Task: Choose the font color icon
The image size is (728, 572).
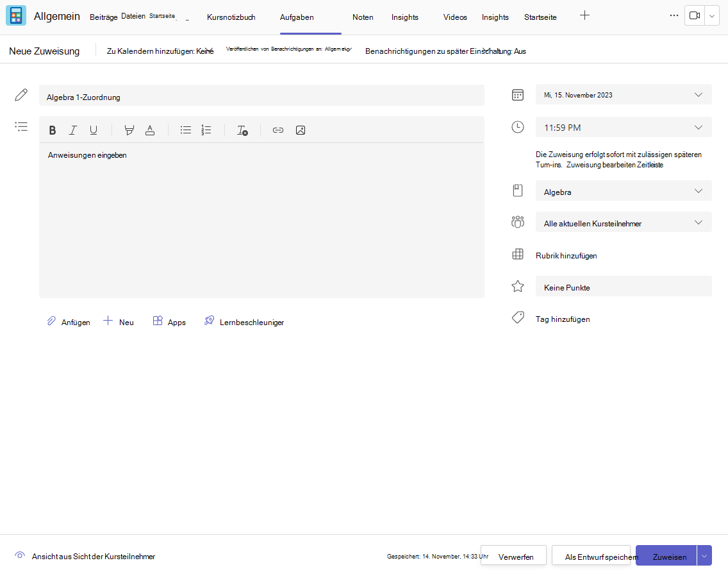Action: [x=149, y=131]
